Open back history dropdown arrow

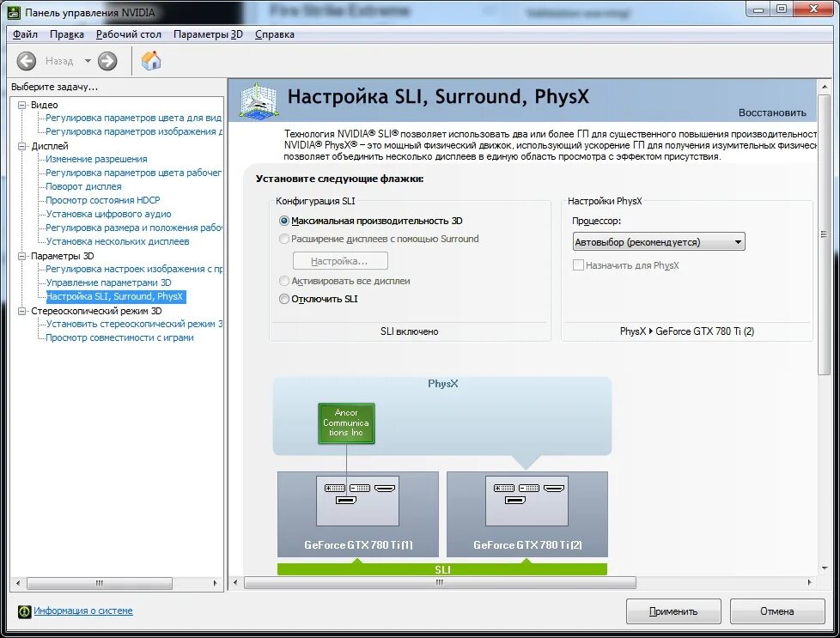[88, 61]
